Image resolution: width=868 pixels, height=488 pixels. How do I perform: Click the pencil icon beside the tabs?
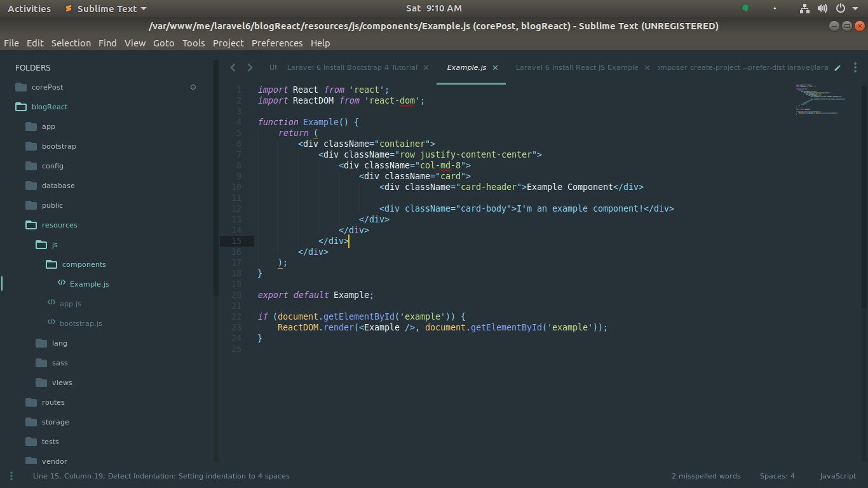[x=837, y=67]
